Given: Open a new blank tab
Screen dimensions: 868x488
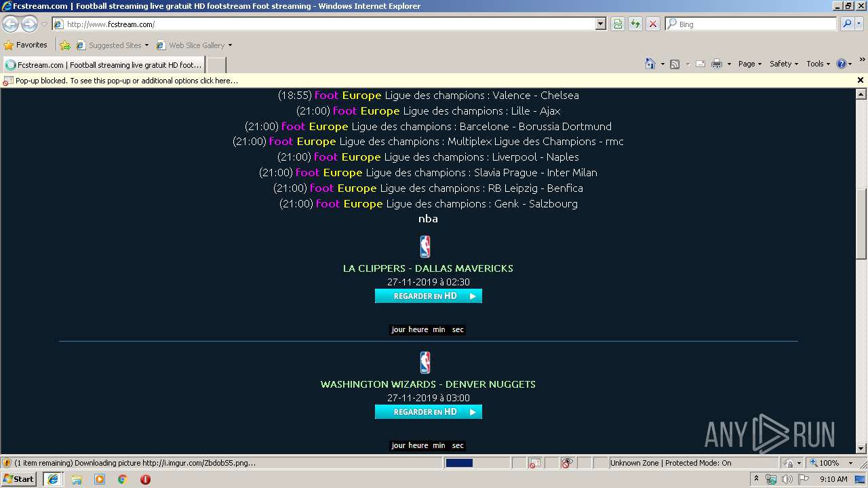Looking at the screenshot, I should [x=216, y=65].
